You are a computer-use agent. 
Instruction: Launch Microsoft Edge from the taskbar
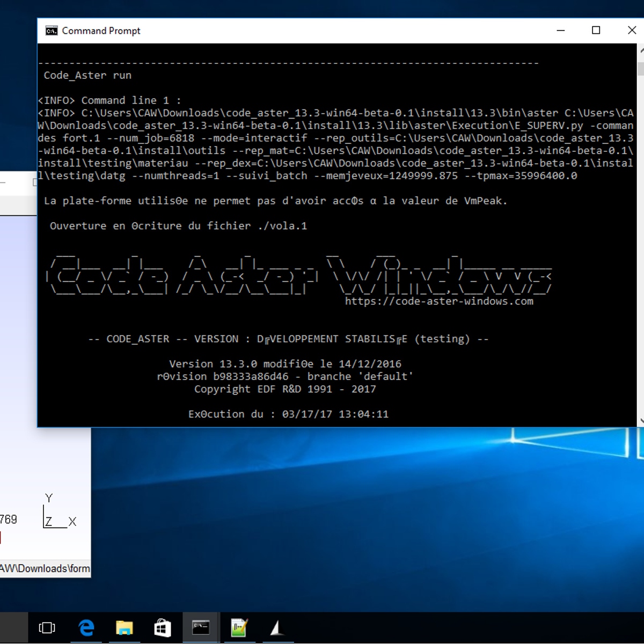86,627
